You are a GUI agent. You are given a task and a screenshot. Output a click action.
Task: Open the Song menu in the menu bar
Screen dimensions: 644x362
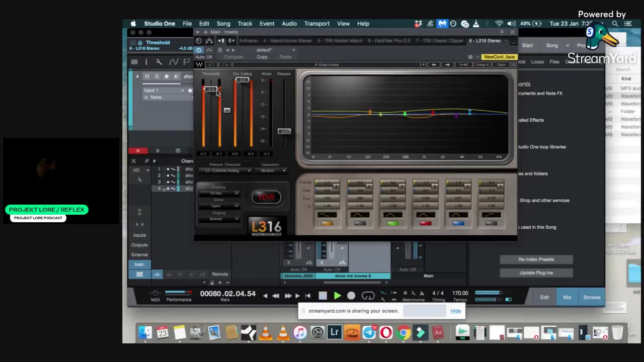tap(223, 24)
